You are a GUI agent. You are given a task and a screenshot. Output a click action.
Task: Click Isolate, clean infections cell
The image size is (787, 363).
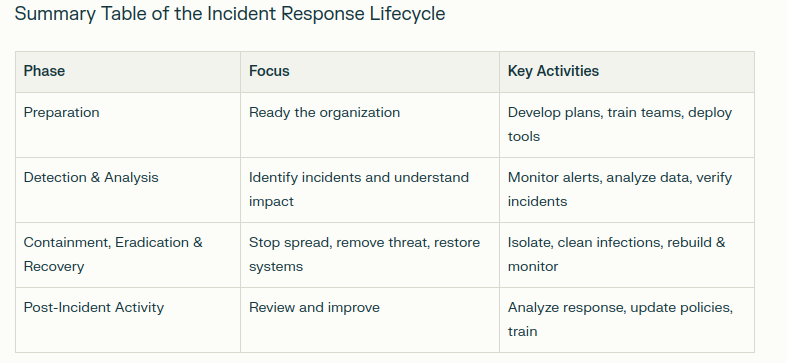[x=627, y=255]
